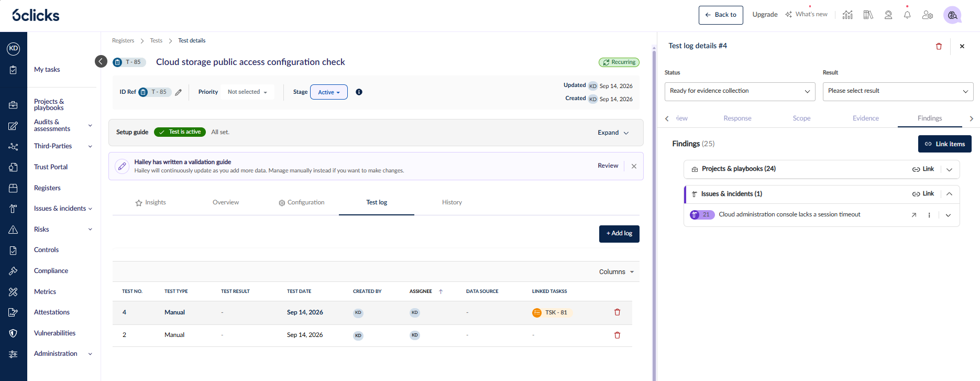Collapse the sidebar with the arrow button

pos(101,61)
